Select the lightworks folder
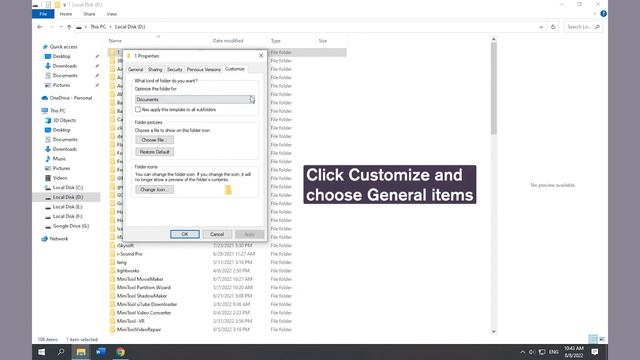640x360 pixels. pyautogui.click(x=128, y=271)
